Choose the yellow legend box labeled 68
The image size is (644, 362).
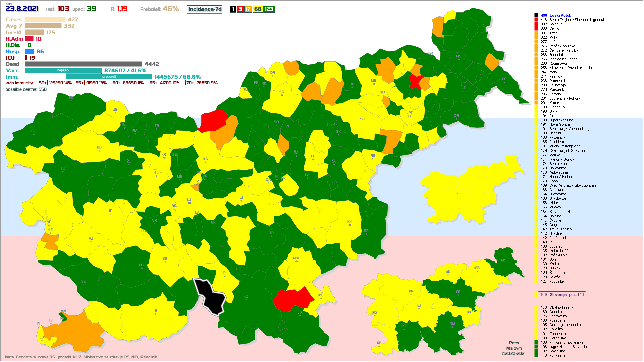[x=258, y=9]
